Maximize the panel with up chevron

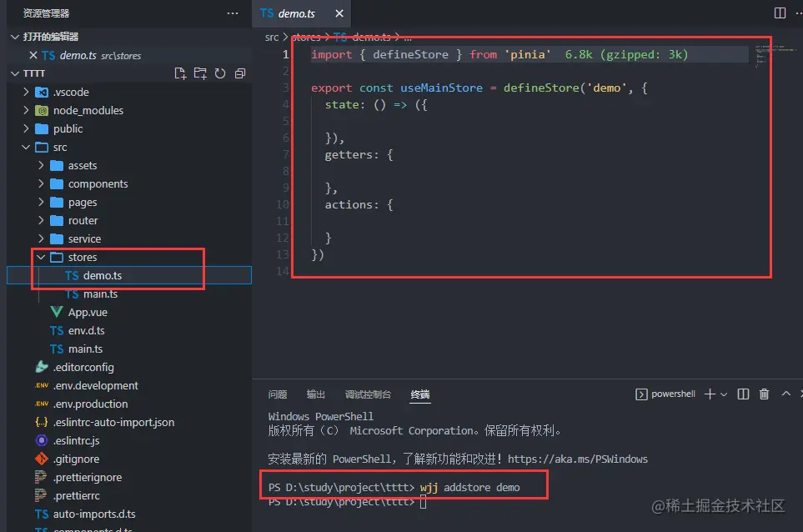[785, 394]
